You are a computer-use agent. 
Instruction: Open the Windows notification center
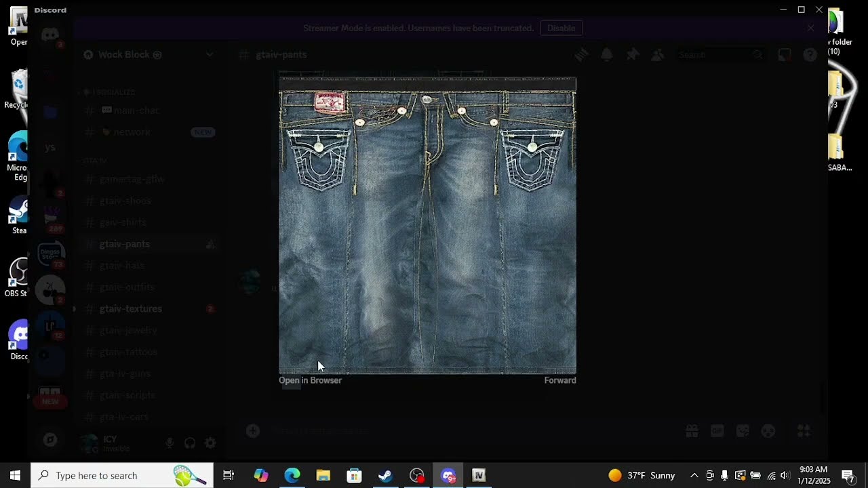[x=848, y=475]
